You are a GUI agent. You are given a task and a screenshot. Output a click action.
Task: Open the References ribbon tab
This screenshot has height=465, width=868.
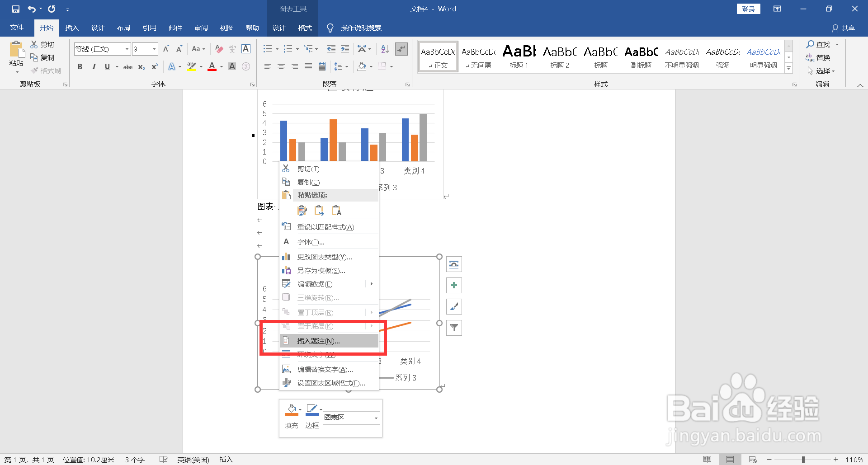[149, 28]
